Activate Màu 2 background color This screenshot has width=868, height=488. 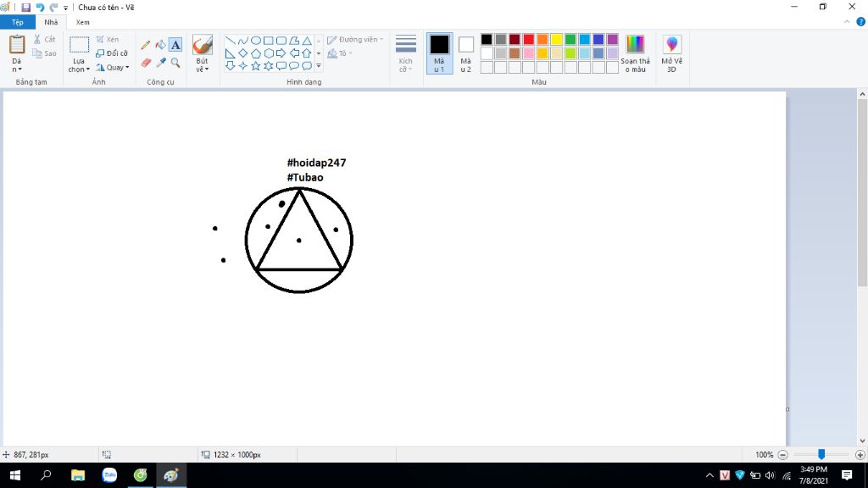(466, 53)
